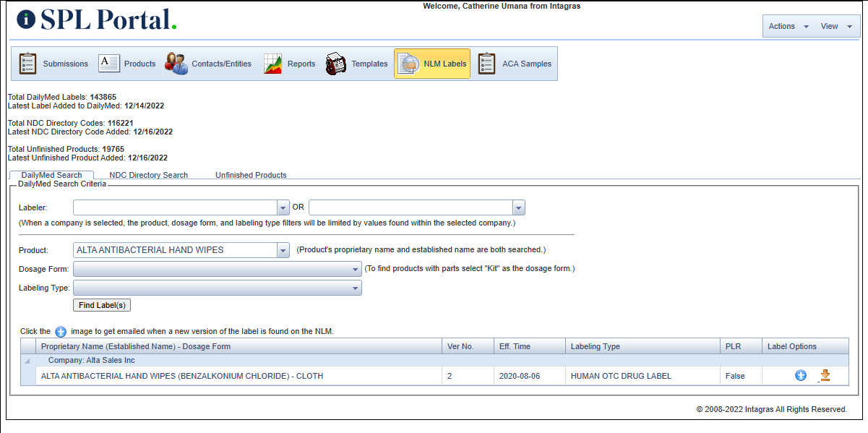Click the first Labeler input field
Viewport: 868px width, 433px height.
coord(175,207)
